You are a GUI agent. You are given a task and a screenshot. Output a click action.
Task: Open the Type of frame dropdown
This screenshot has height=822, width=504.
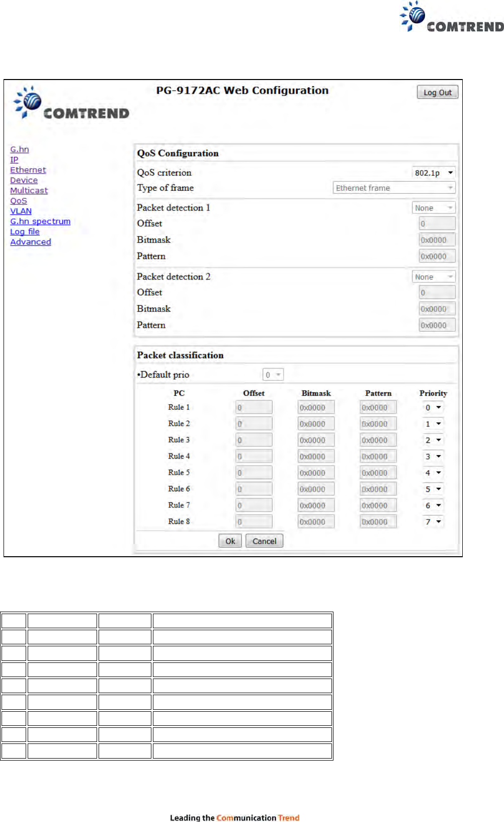(x=394, y=188)
